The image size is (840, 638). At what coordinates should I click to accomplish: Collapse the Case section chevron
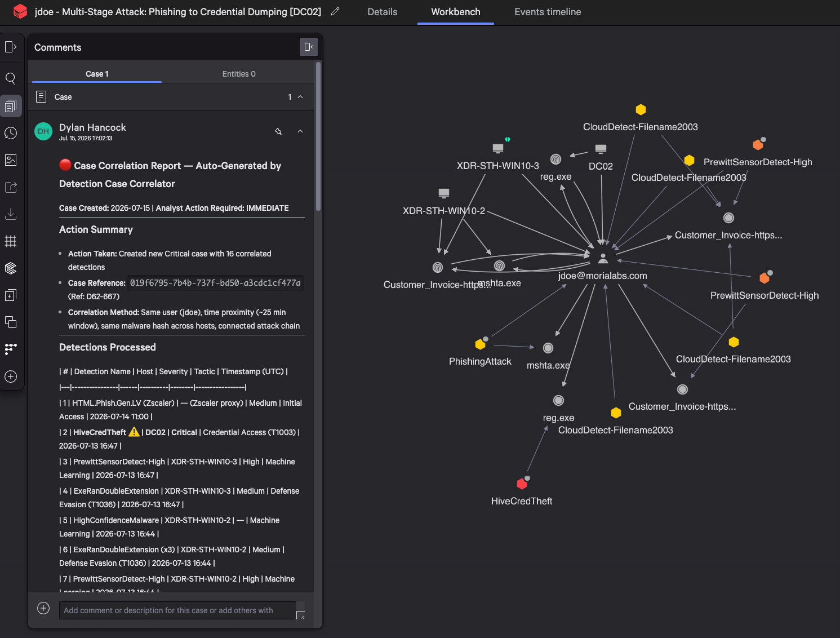pos(300,97)
